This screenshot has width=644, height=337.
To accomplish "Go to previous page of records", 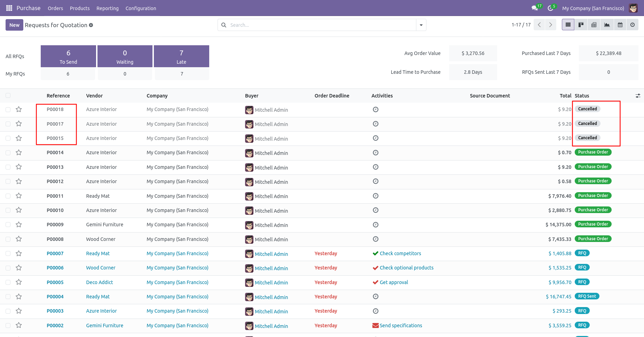I will [539, 25].
